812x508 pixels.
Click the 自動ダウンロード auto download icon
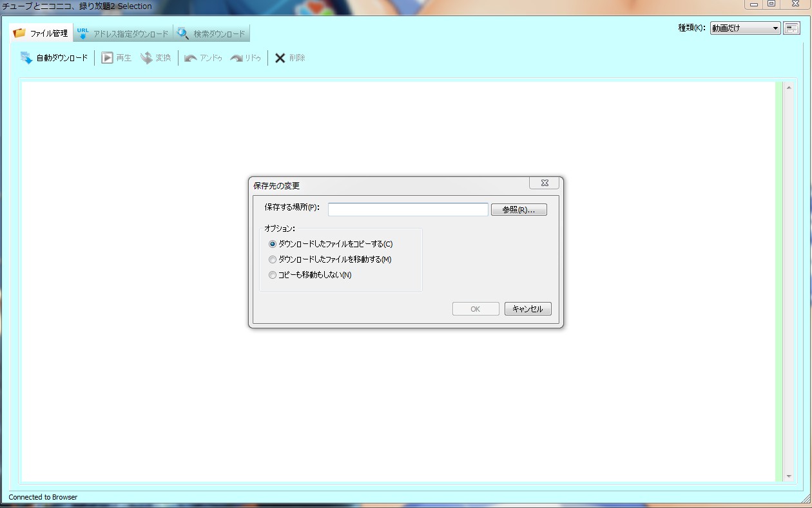[x=26, y=58]
